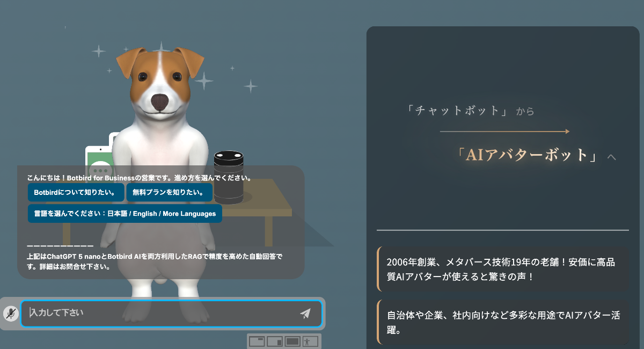Open the language selection option in the chat

123,213
